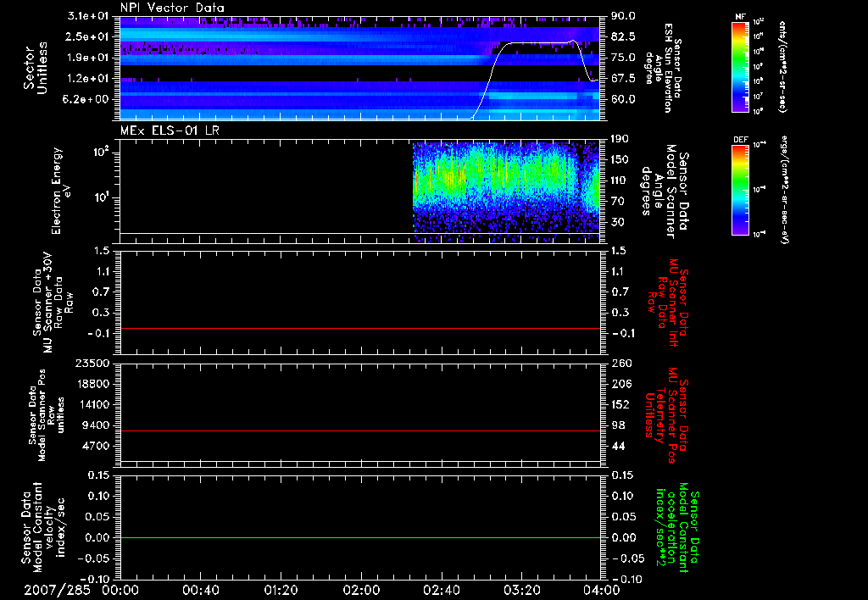This screenshot has height=600, width=868.
Task: Click the "02:40" time tick label
Action: point(441,590)
